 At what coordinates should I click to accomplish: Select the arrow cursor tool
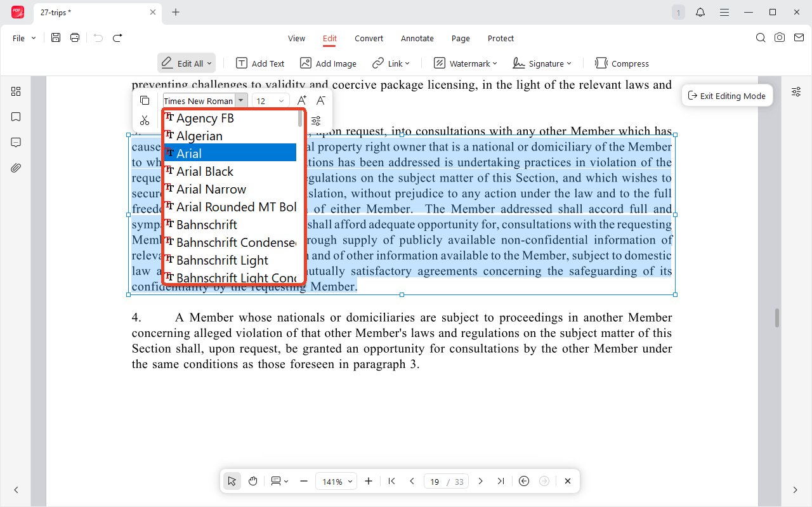232,481
